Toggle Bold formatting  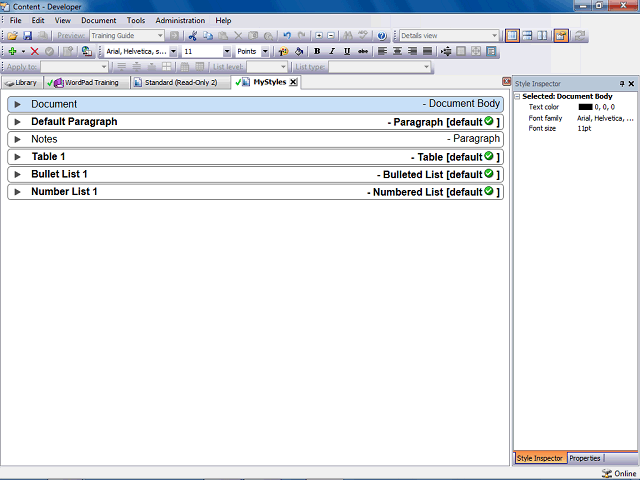click(x=317, y=51)
